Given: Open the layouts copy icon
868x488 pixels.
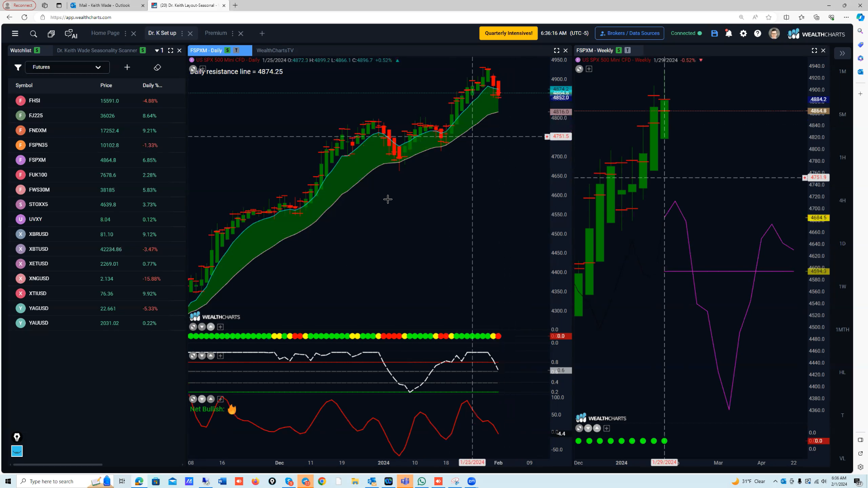Looking at the screenshot, I should tap(51, 34).
